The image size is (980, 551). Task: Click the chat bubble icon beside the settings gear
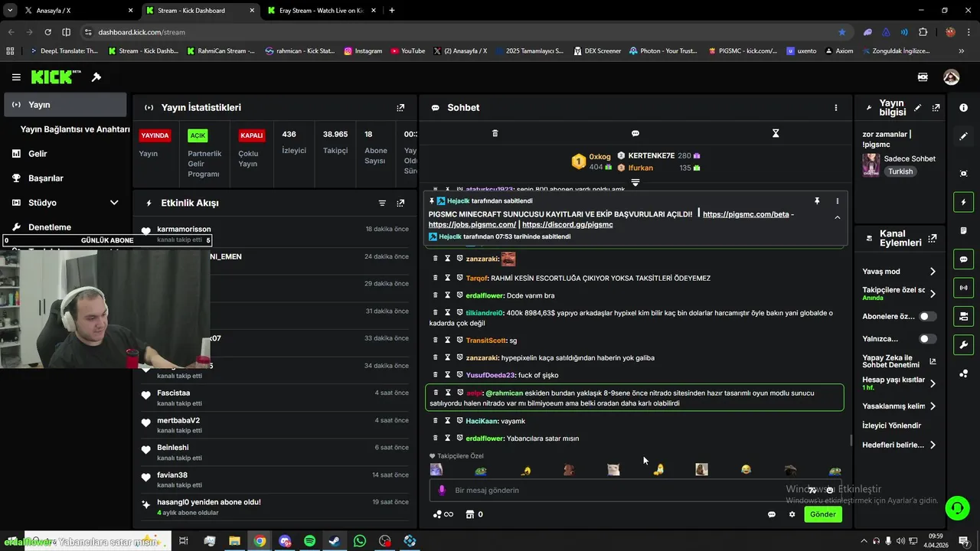772,514
